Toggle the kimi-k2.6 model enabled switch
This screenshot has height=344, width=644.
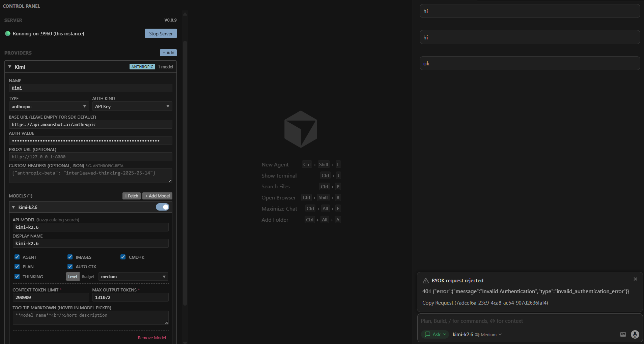point(162,207)
